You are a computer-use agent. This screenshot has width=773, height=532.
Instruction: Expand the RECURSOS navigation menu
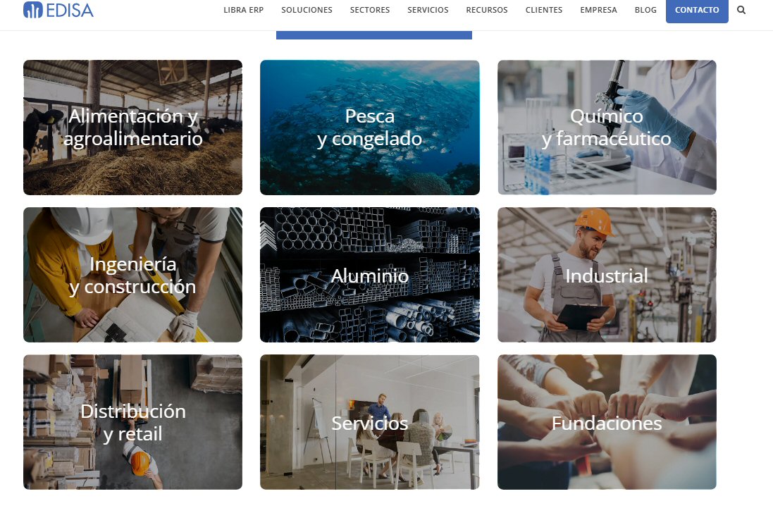pos(487,10)
